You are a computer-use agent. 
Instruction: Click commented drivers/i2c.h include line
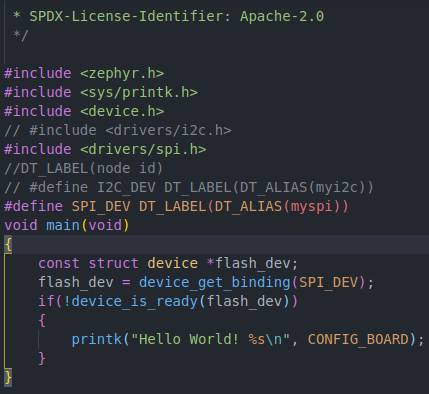118,130
